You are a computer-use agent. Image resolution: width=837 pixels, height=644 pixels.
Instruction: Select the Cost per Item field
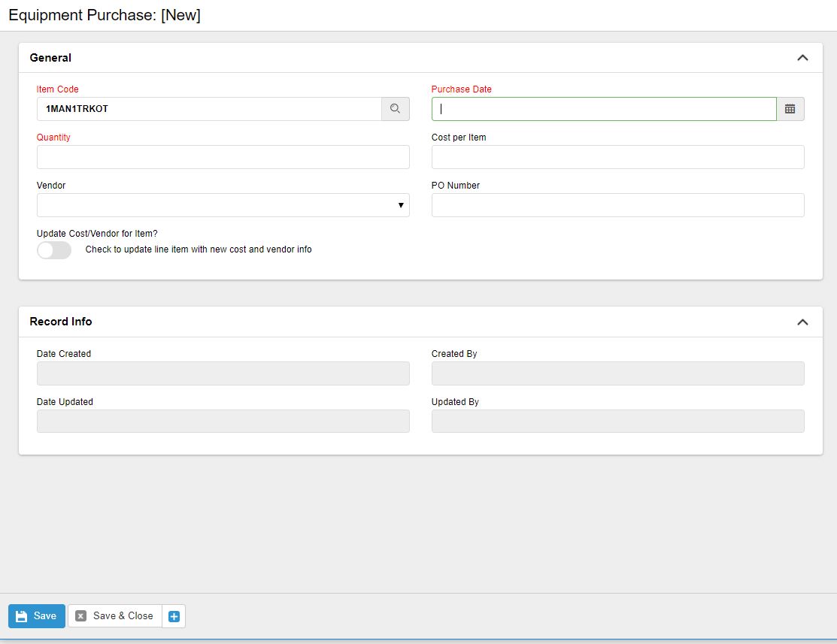[617, 157]
